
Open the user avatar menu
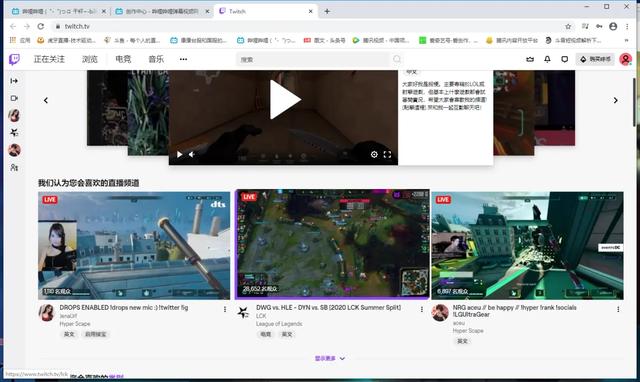pos(625,60)
